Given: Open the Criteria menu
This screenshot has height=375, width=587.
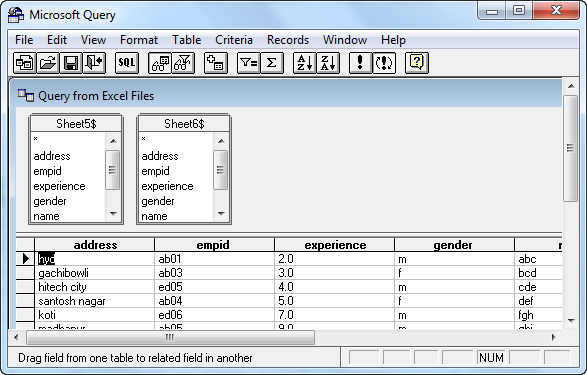Looking at the screenshot, I should 234,40.
